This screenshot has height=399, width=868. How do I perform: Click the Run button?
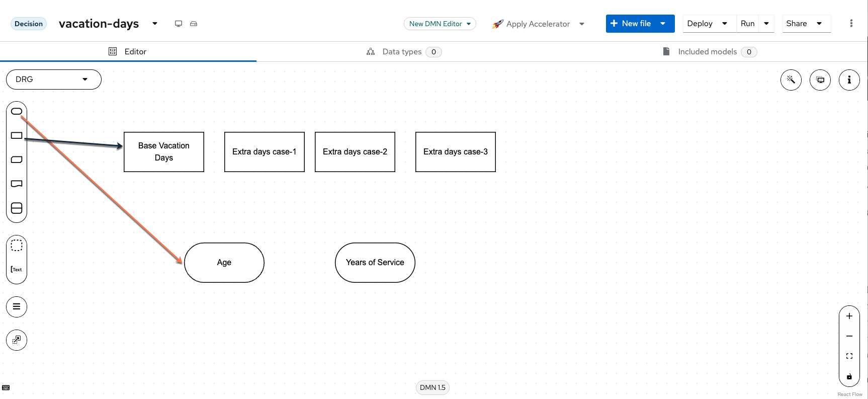(x=747, y=24)
